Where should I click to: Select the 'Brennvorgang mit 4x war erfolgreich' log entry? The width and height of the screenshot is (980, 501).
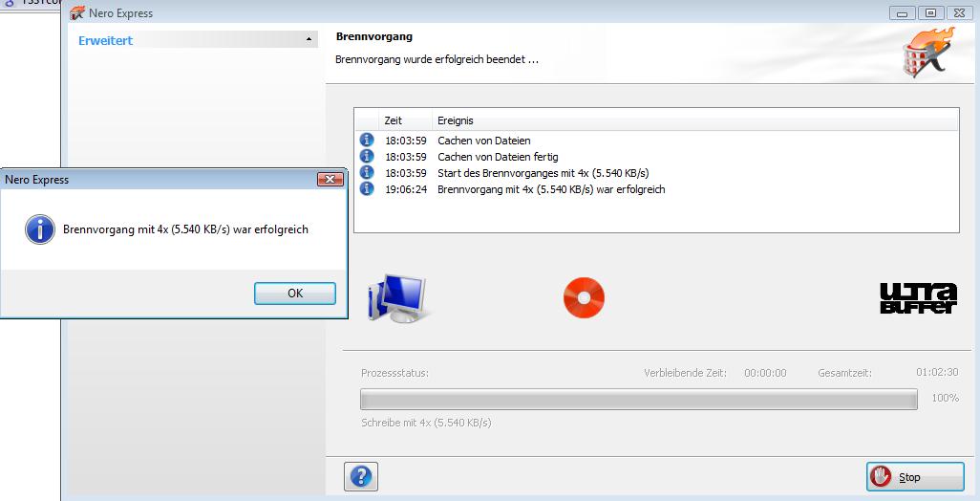click(656, 189)
